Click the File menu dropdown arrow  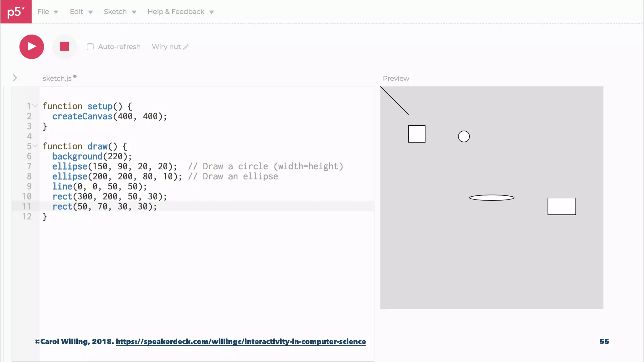pyautogui.click(x=56, y=12)
